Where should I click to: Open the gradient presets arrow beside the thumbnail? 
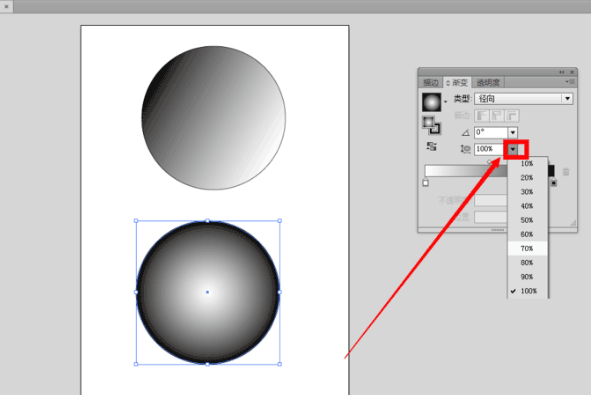click(446, 102)
